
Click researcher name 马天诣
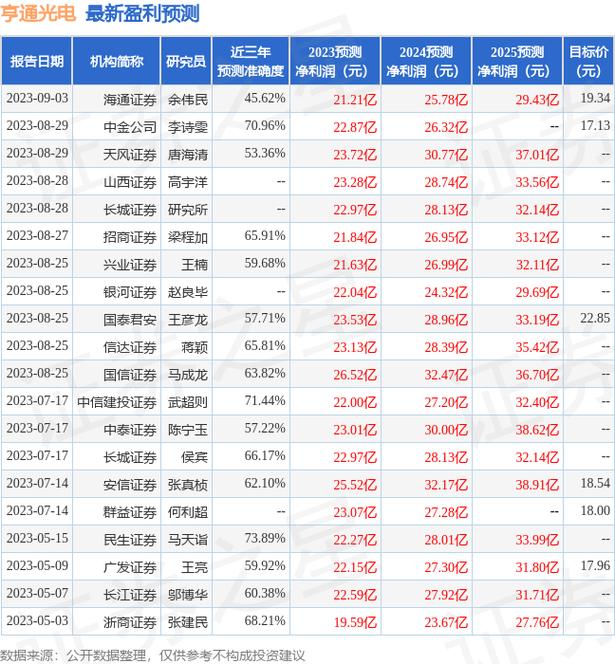pos(188,540)
